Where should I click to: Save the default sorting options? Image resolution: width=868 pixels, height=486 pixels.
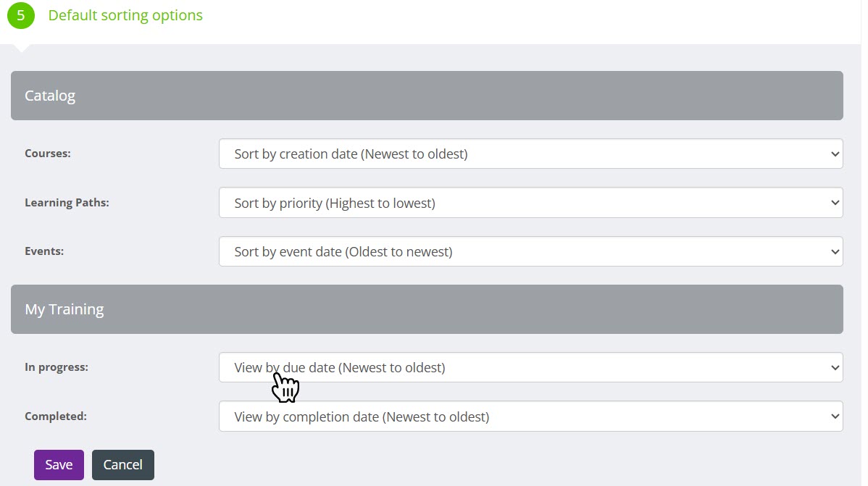[x=59, y=465]
